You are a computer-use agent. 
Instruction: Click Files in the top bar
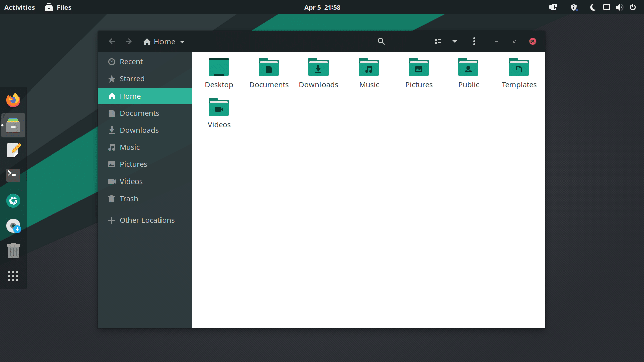pyautogui.click(x=58, y=7)
